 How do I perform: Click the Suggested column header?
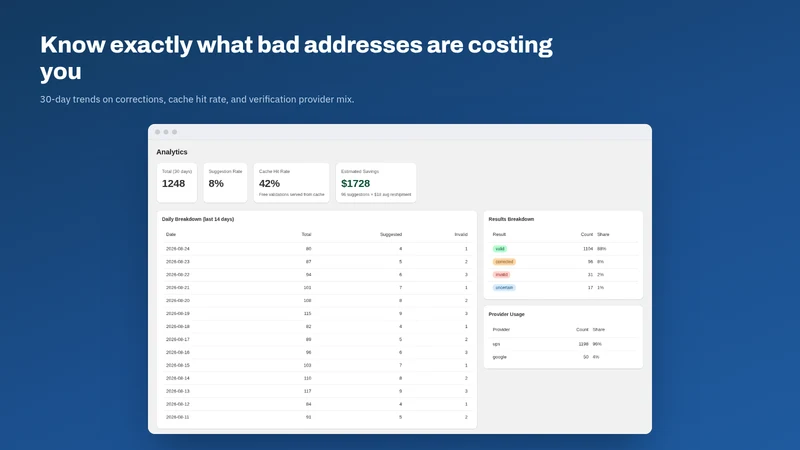click(x=391, y=235)
